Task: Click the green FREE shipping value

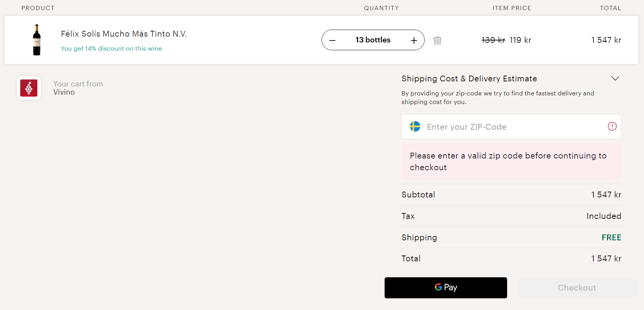Action: coord(611,238)
